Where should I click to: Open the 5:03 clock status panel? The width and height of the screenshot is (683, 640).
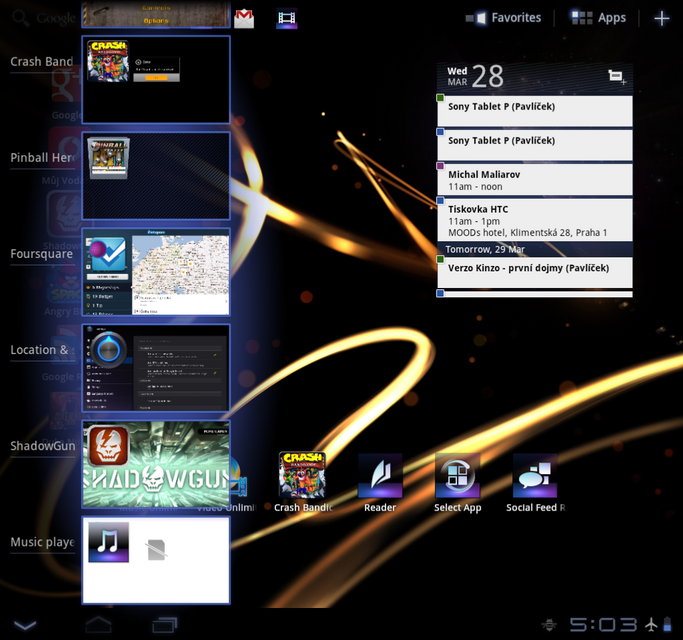click(603, 625)
